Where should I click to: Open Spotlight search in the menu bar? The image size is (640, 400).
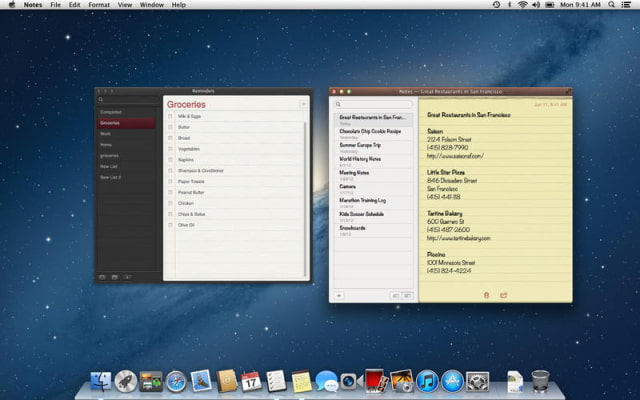(612, 5)
